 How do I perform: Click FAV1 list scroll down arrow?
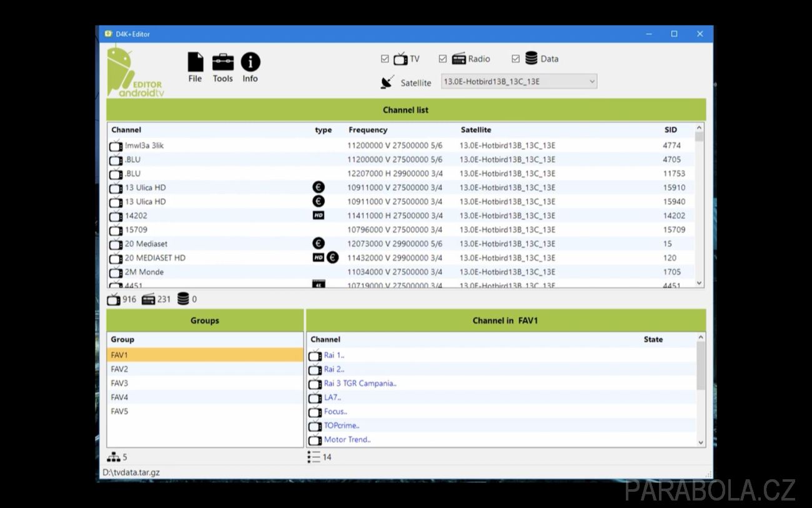tap(701, 442)
